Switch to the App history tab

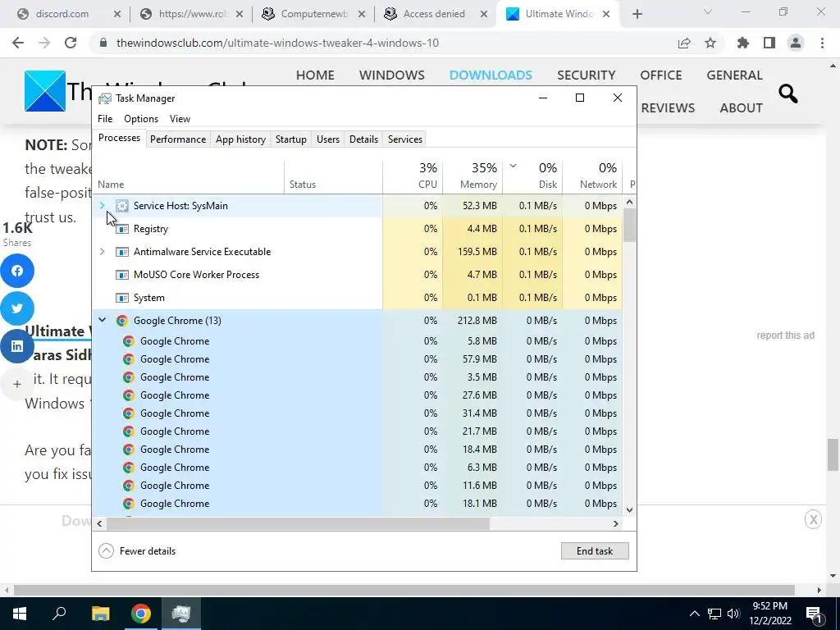(240, 139)
